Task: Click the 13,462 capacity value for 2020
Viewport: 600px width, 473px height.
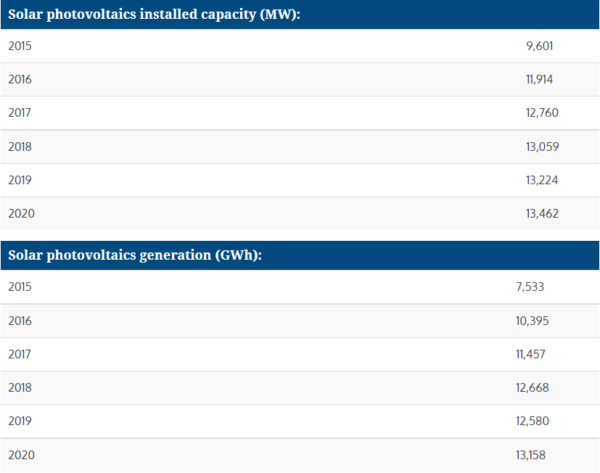Action: pos(542,214)
